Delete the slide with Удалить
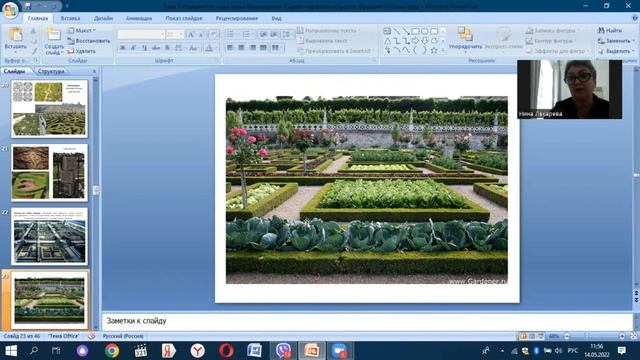The height and width of the screenshot is (360, 640). point(82,51)
